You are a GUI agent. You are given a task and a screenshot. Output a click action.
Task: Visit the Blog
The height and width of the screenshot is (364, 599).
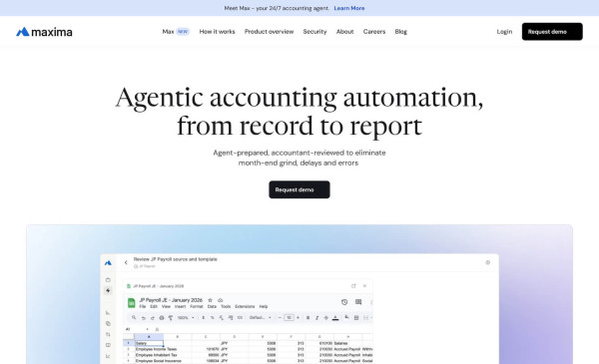[x=400, y=32]
